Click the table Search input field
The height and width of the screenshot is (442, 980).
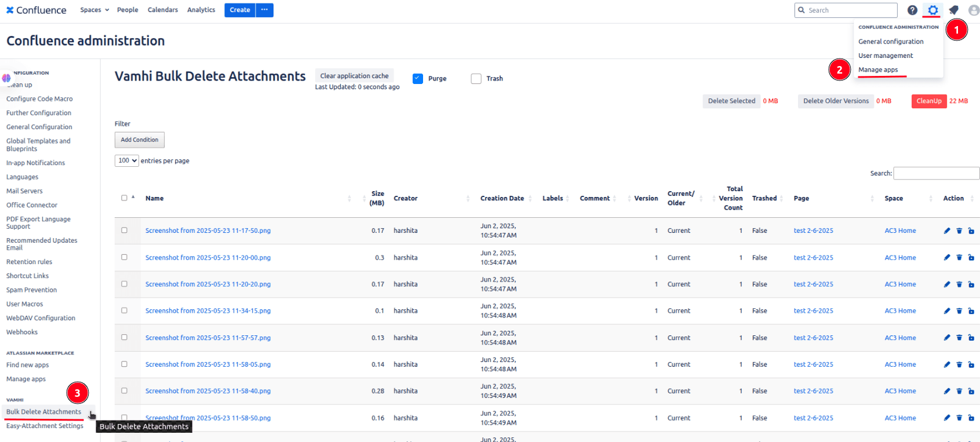[x=936, y=173]
